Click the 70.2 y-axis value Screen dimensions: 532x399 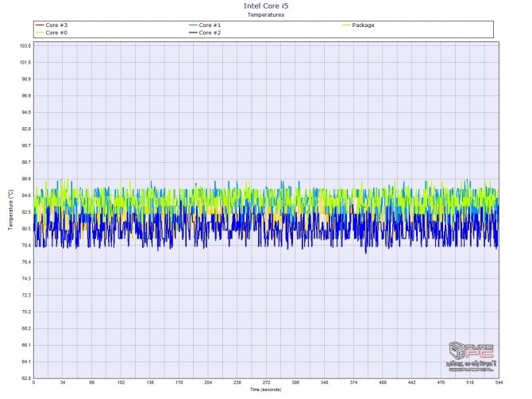click(x=26, y=312)
